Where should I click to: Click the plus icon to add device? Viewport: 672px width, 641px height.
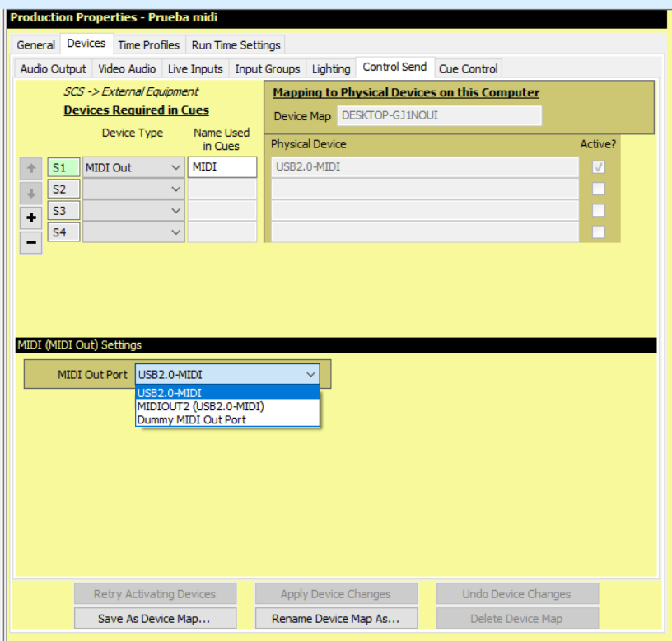click(30, 219)
